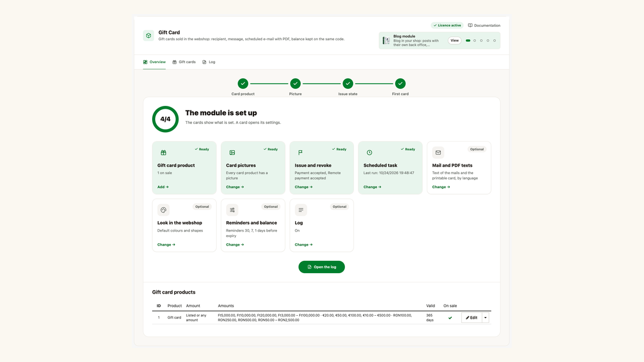Click Change on Issue and revoke card

[x=303, y=187]
